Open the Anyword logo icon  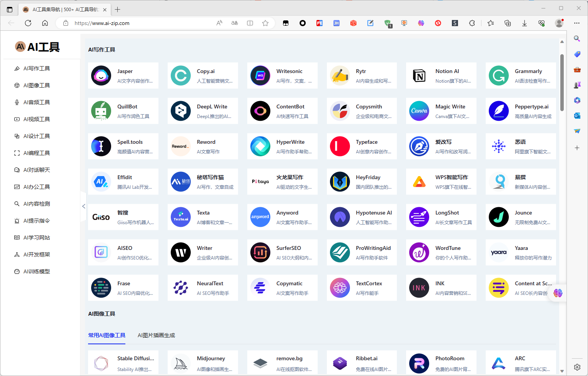pyautogui.click(x=260, y=217)
